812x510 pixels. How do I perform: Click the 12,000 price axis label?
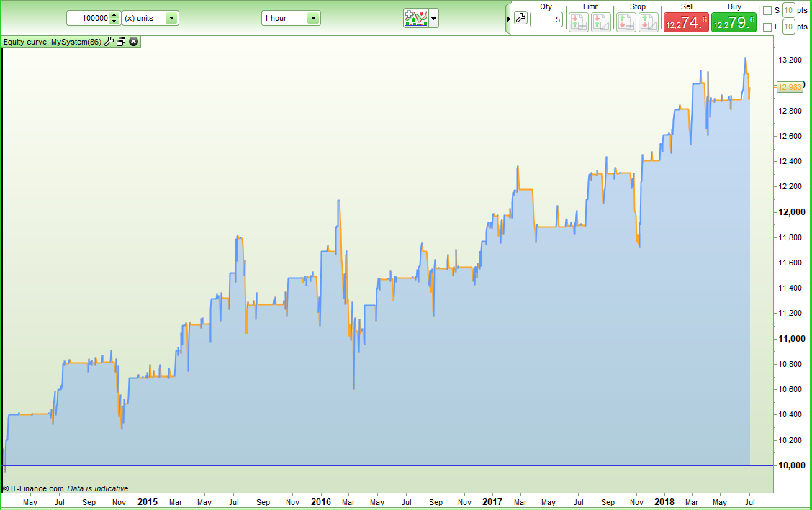(x=792, y=212)
